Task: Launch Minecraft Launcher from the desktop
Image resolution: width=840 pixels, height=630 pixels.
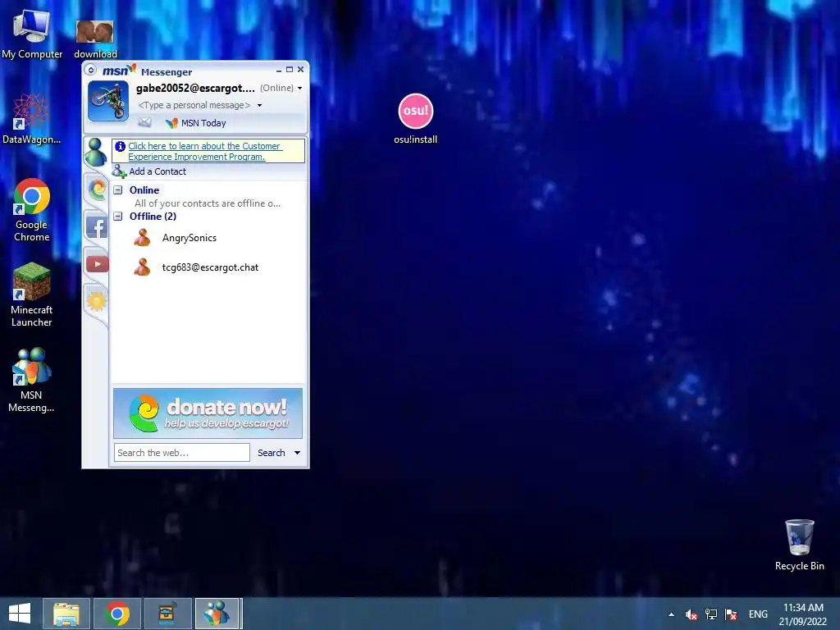Action: tap(32, 294)
